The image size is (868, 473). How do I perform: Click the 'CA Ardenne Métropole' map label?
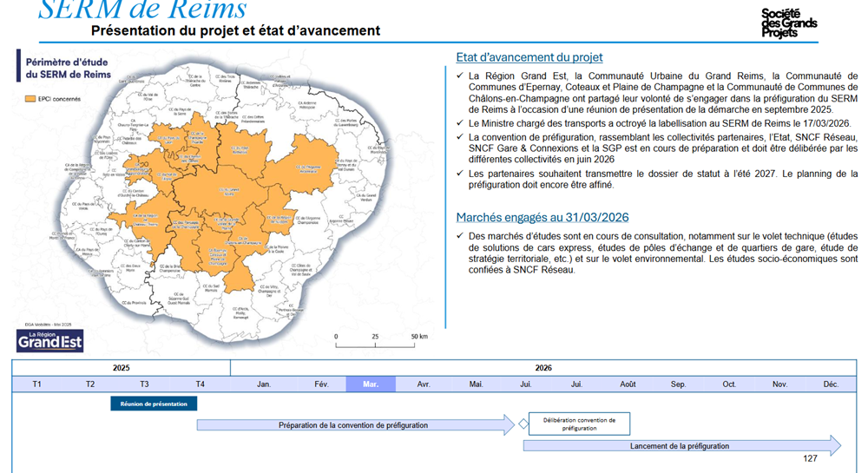pyautogui.click(x=306, y=104)
